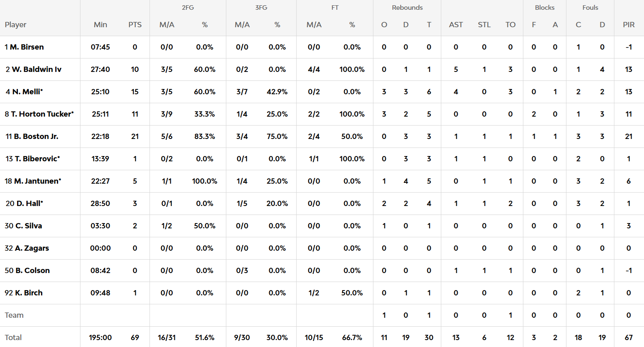644x347 pixels.
Task: Click the AST column header
Action: [456, 25]
